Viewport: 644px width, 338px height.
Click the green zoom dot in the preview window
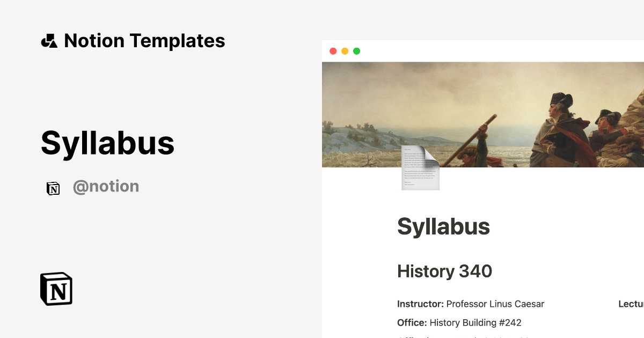point(356,51)
